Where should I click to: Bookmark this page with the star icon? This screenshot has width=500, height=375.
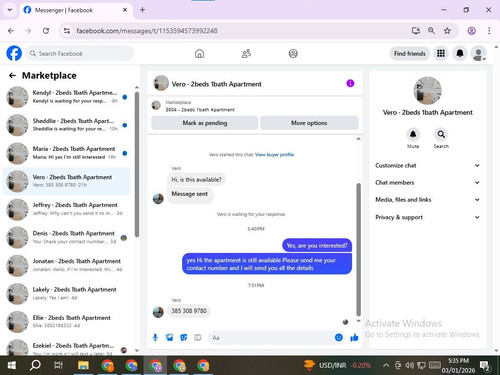(x=447, y=31)
